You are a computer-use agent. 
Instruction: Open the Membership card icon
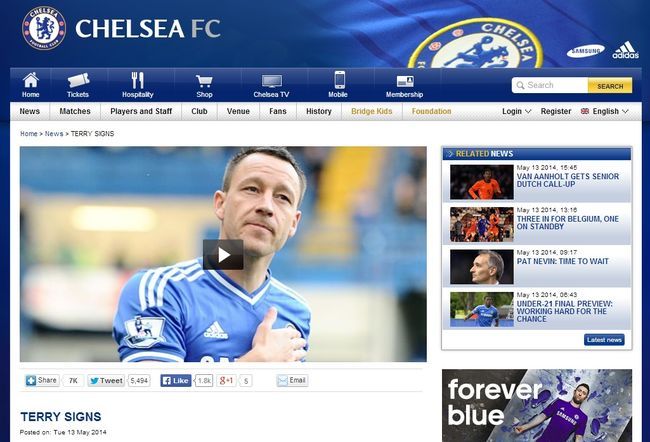(x=405, y=81)
